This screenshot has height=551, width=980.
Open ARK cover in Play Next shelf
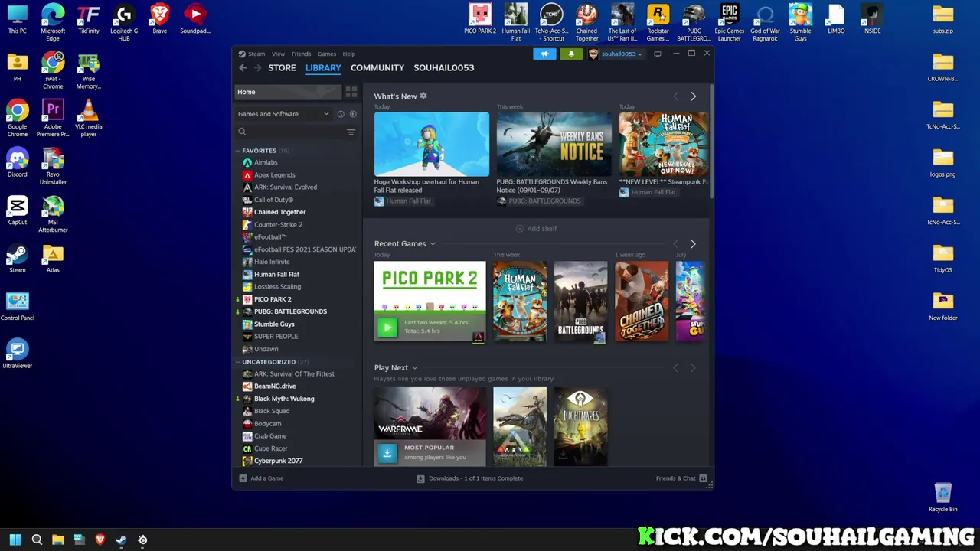tap(520, 426)
